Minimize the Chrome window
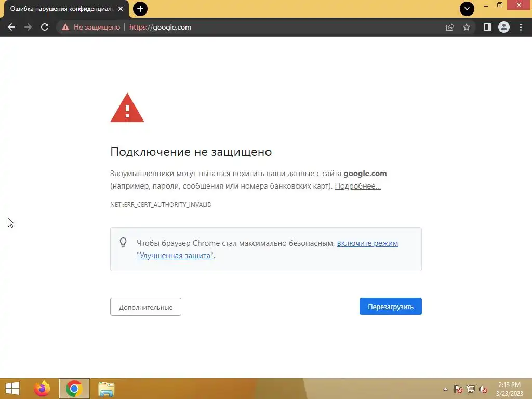 point(486,5)
